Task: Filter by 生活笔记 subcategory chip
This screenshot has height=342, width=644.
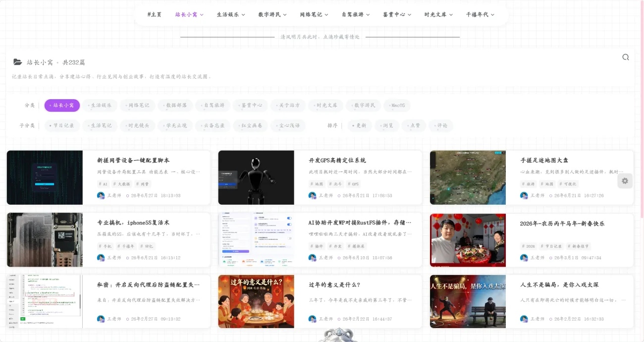Action: (100, 126)
